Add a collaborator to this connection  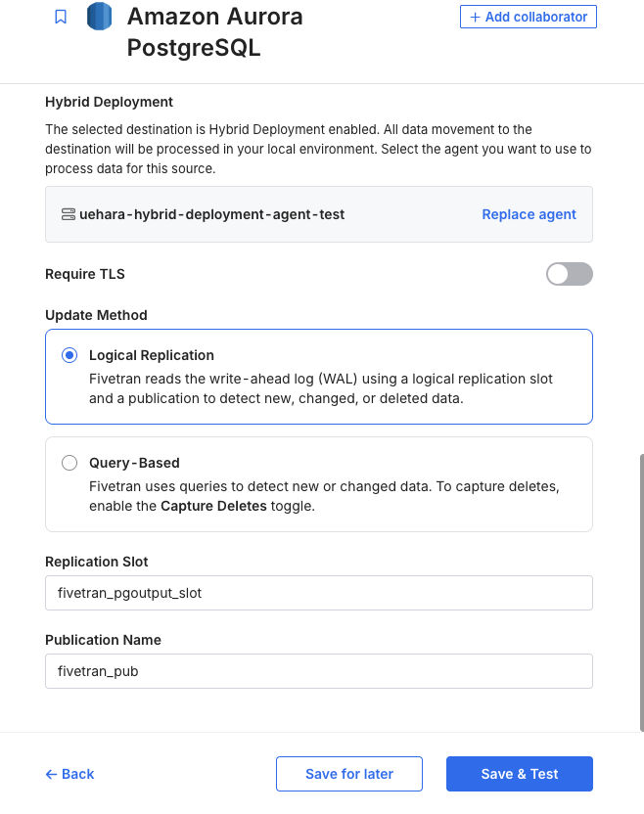pyautogui.click(x=528, y=17)
